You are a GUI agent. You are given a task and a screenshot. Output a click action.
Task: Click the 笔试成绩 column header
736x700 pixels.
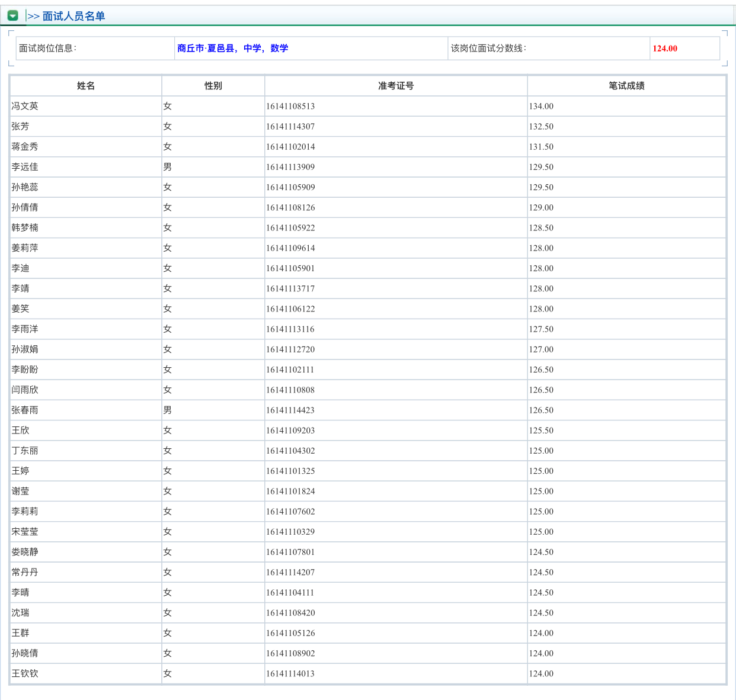click(x=626, y=86)
